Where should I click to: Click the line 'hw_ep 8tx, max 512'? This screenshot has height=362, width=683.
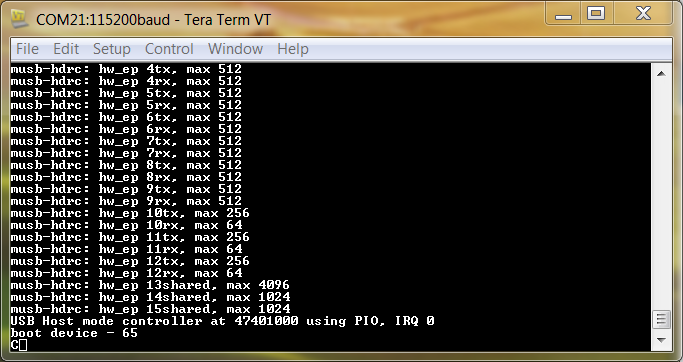pos(126,165)
